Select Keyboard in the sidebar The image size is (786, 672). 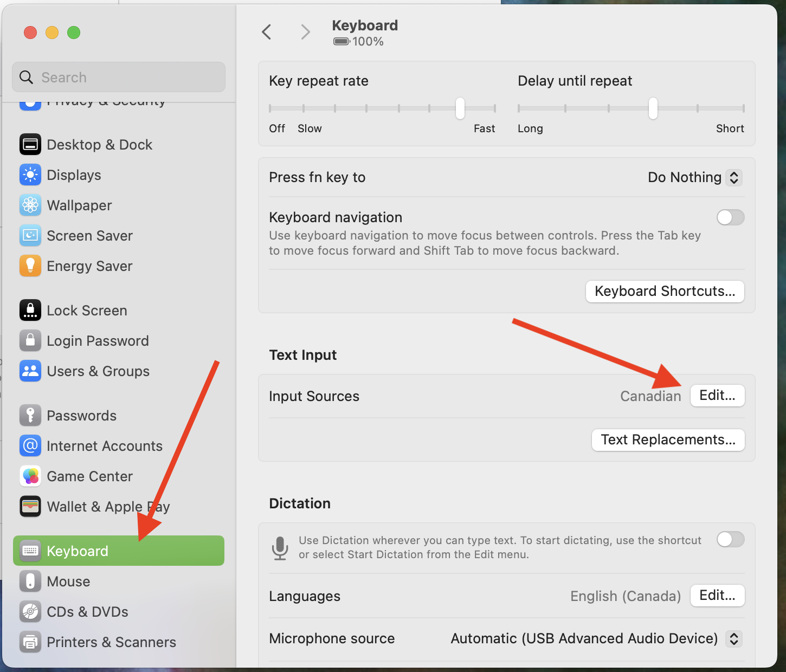77,551
